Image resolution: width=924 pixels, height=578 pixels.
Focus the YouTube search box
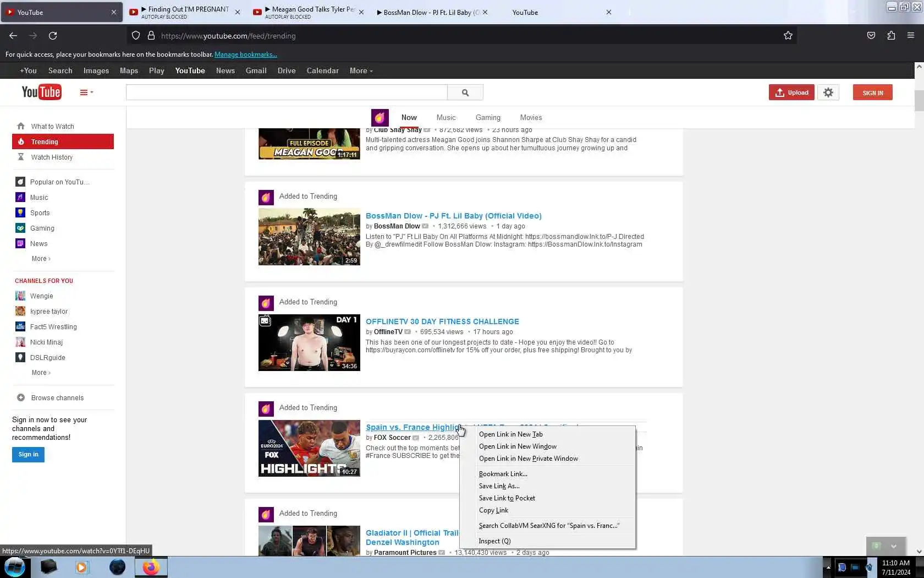click(x=287, y=92)
